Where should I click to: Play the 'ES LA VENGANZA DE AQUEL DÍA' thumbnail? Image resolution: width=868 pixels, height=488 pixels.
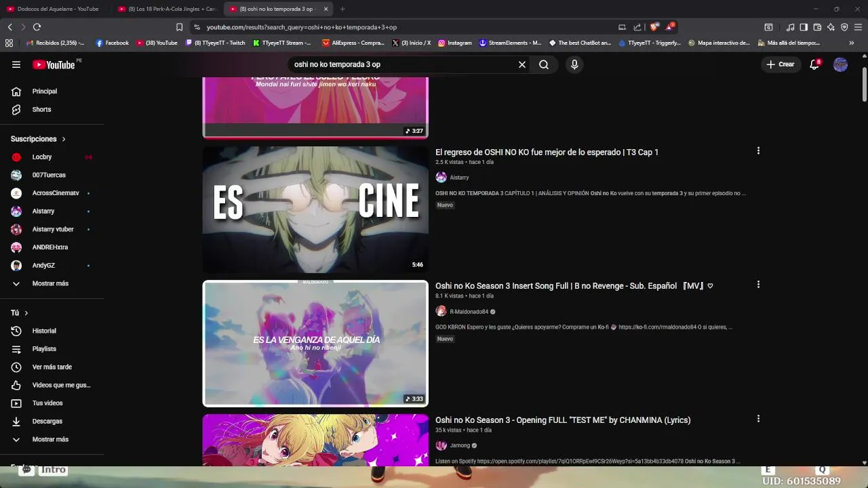click(x=315, y=344)
